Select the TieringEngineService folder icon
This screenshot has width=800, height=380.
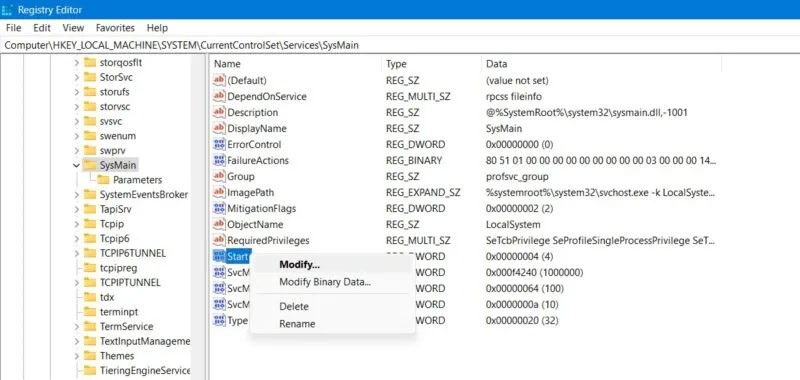90,370
